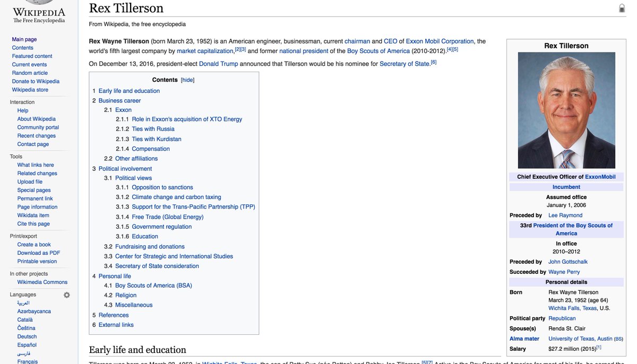Open the market capitalization link

pyautogui.click(x=205, y=51)
